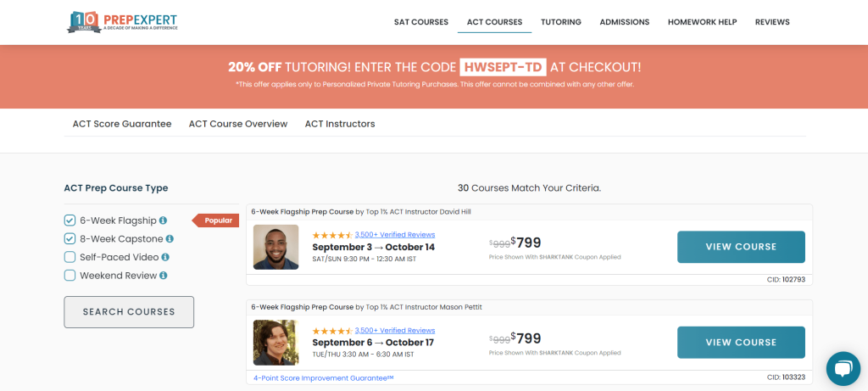Click 20% OFF Tutoring banner headline
Screen dimensions: 868x391
435,68
